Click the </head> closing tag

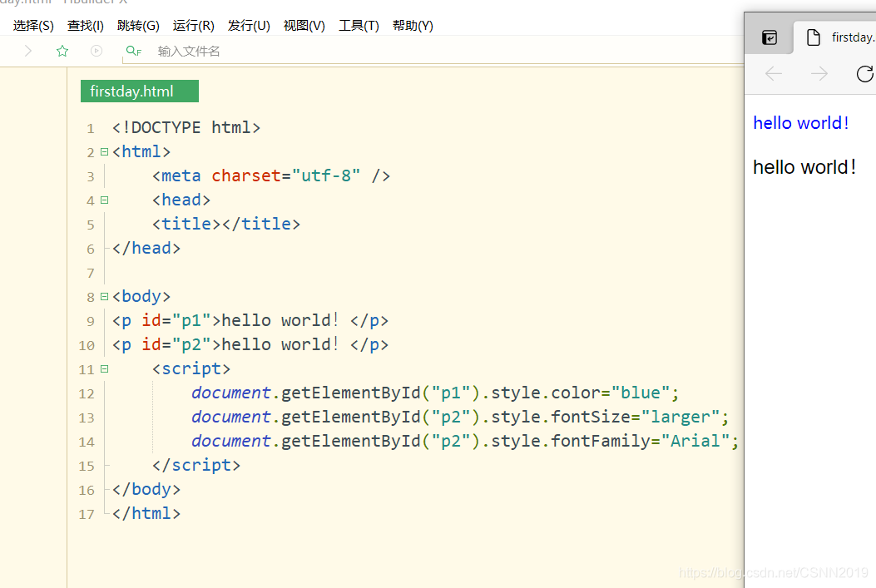pos(146,248)
